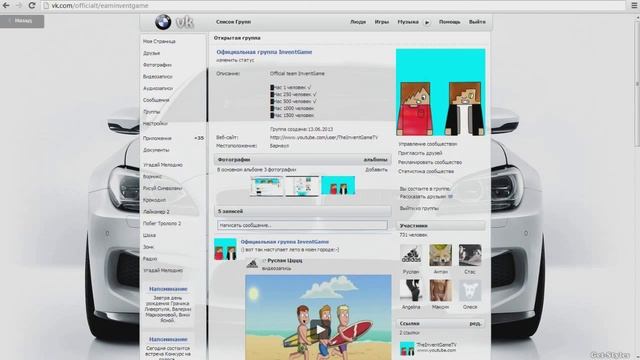
Task: Open Музыка in the top navigation
Action: point(408,22)
